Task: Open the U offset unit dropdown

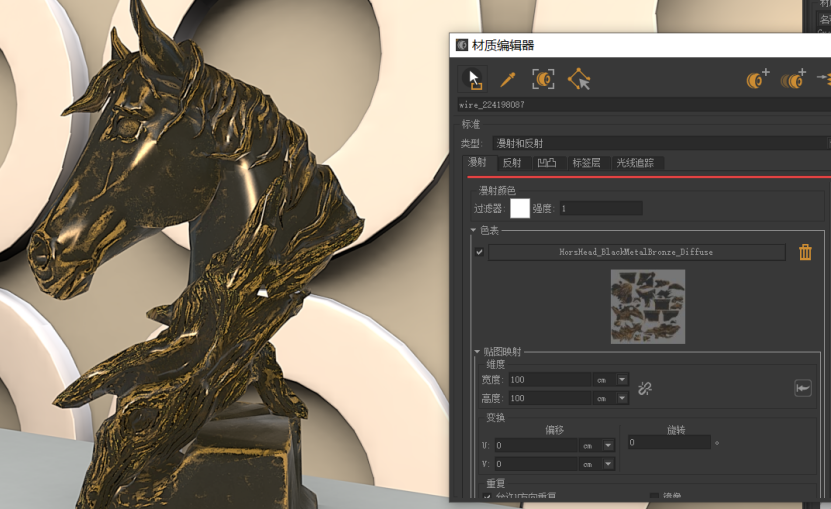Action: point(609,445)
